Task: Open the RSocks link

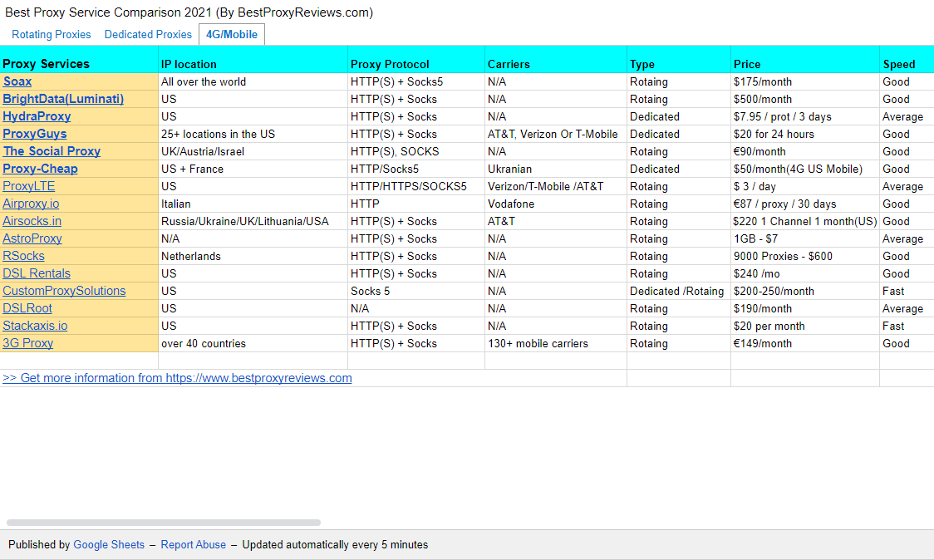Action: pos(23,256)
